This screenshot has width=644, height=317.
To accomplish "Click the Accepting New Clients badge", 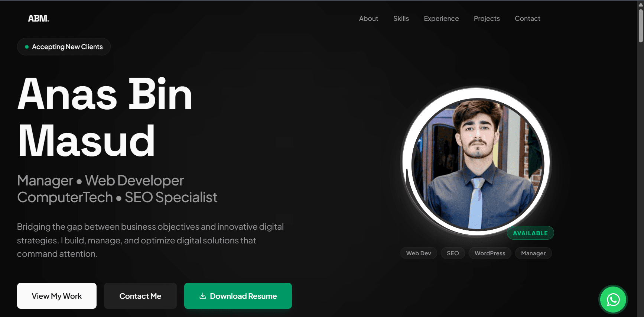I will tap(64, 47).
